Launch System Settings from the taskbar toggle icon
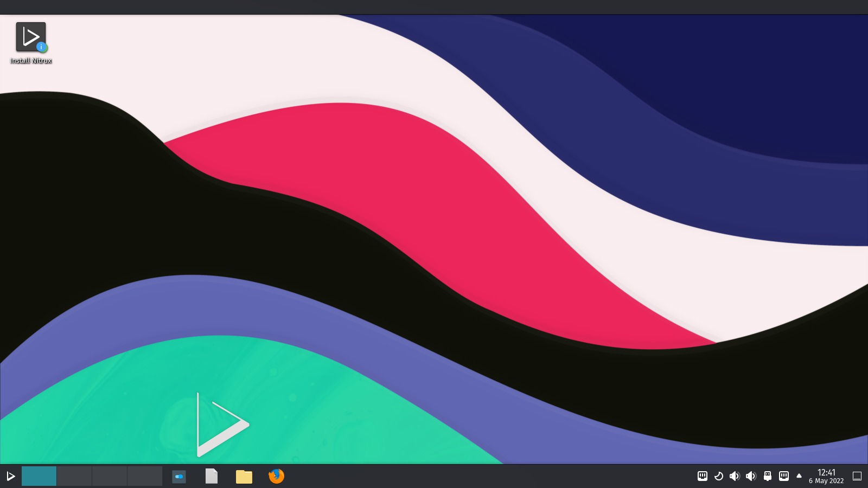 (x=179, y=477)
